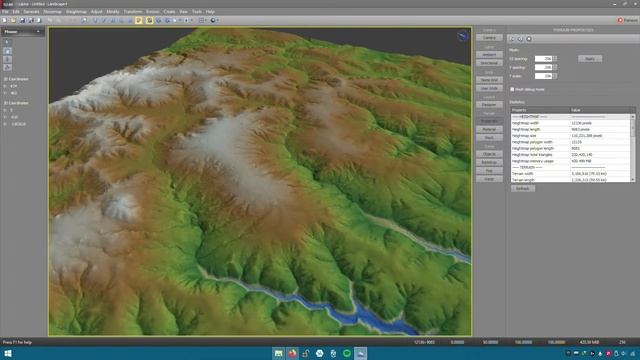Open the Windows Start menu
Viewport: 640px width, 360px height.
point(7,353)
